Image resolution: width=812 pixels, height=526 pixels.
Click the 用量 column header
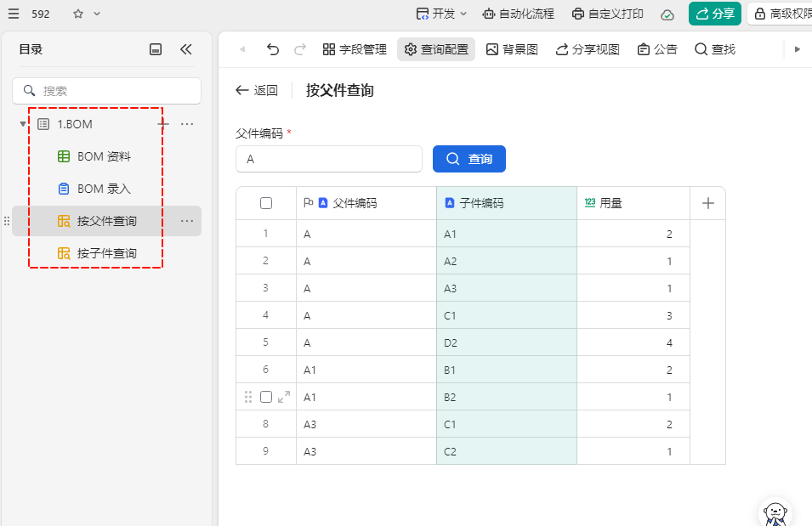pyautogui.click(x=633, y=203)
